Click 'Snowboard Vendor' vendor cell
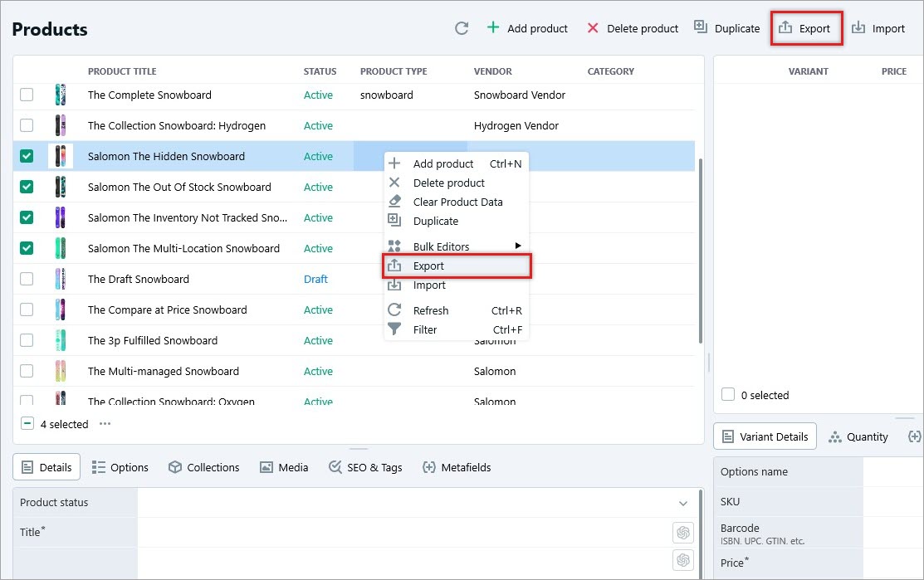Screen dimensions: 924x580 pos(519,95)
